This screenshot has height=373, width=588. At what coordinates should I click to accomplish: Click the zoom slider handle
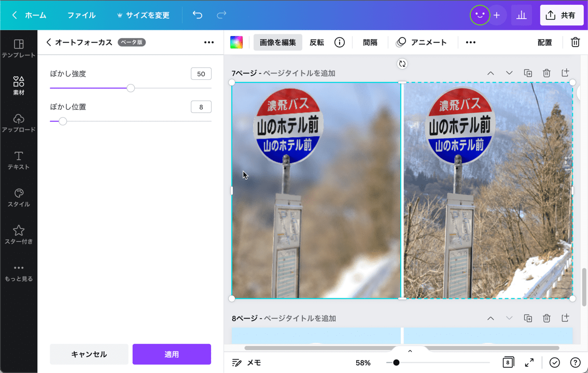point(396,363)
